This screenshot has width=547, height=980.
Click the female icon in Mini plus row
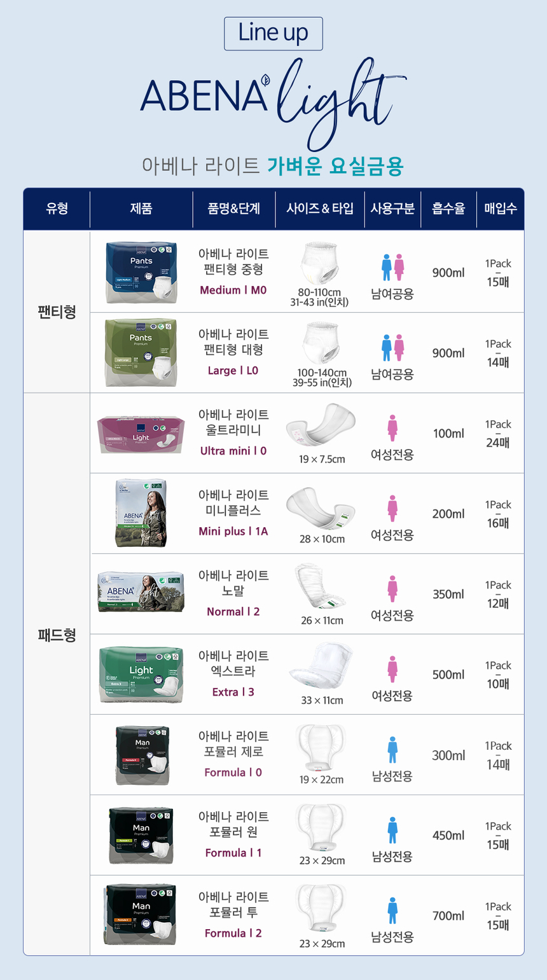392,509
